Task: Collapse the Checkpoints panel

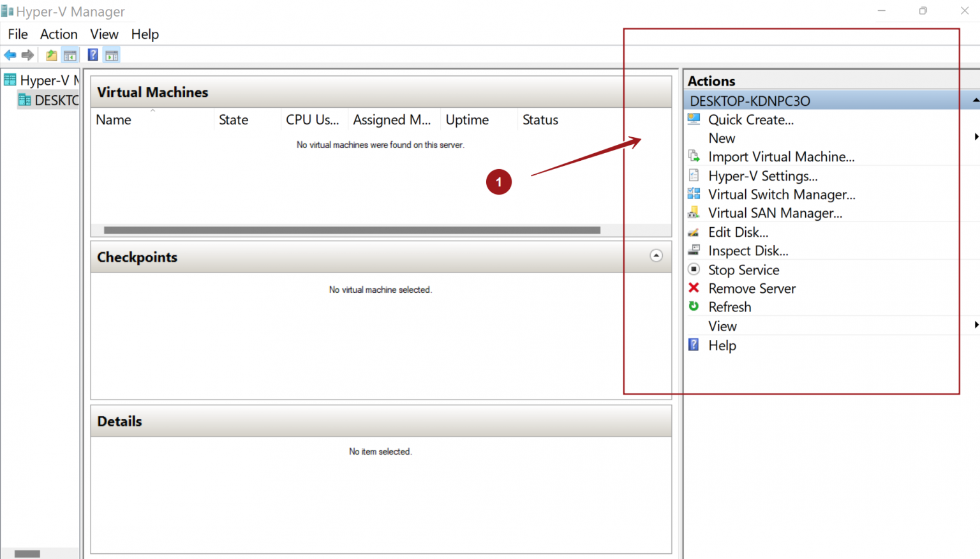Action: click(x=656, y=255)
